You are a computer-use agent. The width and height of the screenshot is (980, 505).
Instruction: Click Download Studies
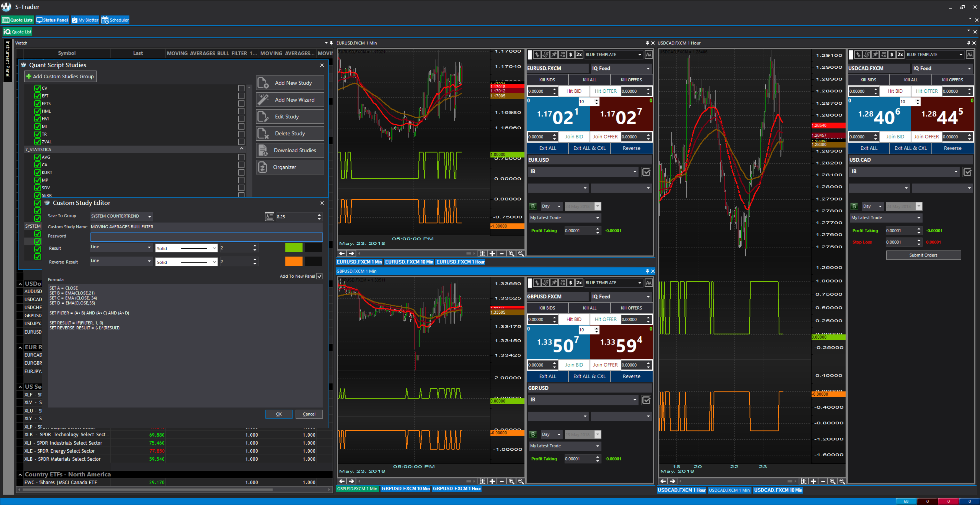pos(290,150)
